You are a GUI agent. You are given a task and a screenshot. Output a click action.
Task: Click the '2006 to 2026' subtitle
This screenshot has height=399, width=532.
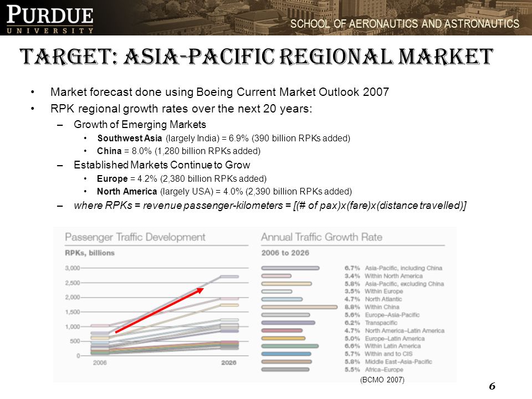[285, 253]
